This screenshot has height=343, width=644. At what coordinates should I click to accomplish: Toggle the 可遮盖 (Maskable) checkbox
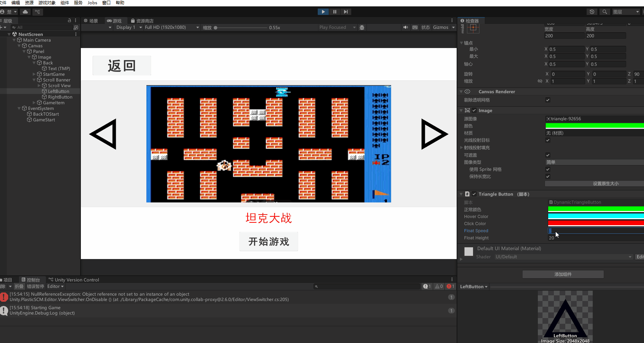pyautogui.click(x=548, y=155)
